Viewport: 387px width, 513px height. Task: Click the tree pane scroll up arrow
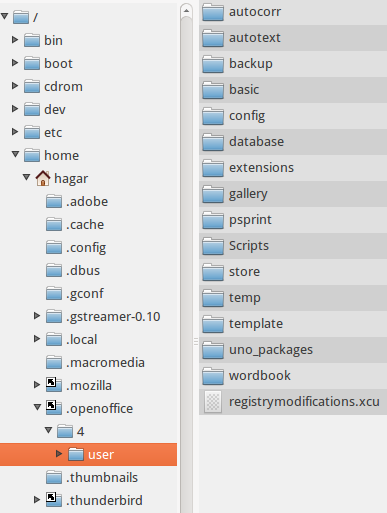click(x=186, y=11)
